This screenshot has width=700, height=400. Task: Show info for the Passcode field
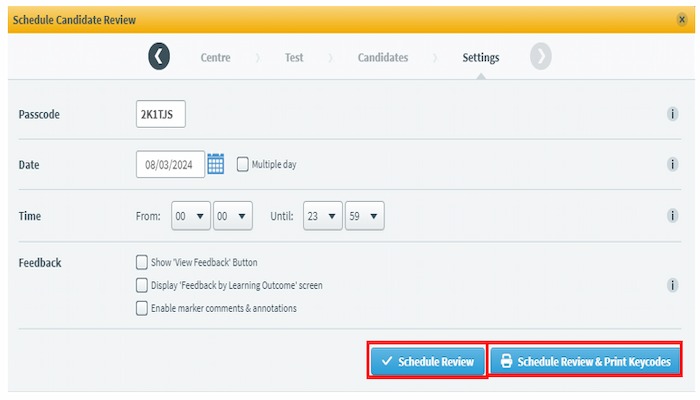pyautogui.click(x=672, y=114)
